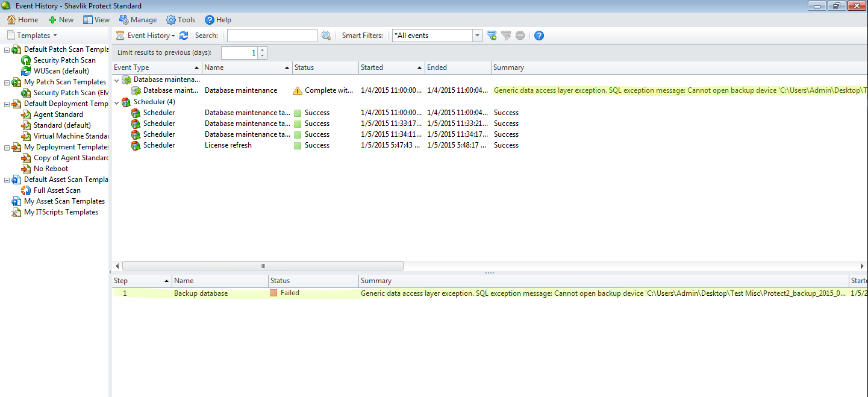
Task: Open the toolbar Help question mark icon
Action: pyautogui.click(x=538, y=36)
